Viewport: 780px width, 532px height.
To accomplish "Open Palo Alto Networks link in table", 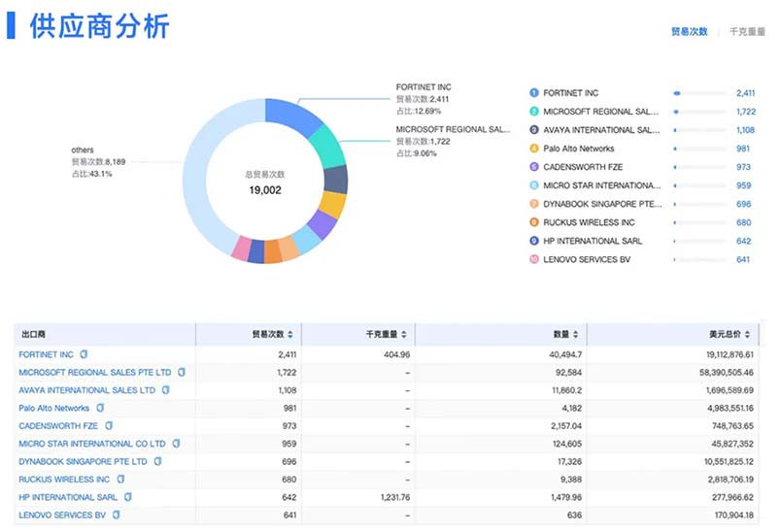I will click(x=53, y=408).
